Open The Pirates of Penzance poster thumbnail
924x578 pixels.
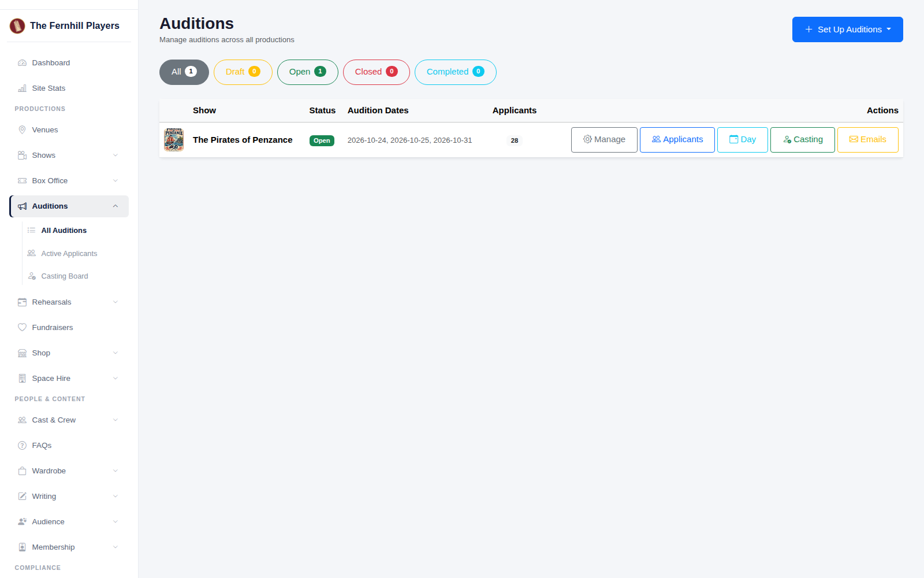[x=174, y=140]
